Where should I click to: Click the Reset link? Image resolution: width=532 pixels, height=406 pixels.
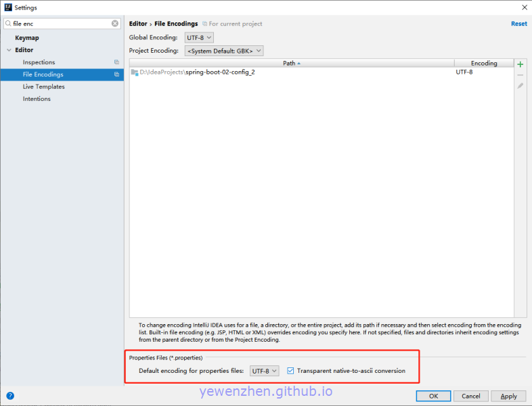click(x=518, y=24)
